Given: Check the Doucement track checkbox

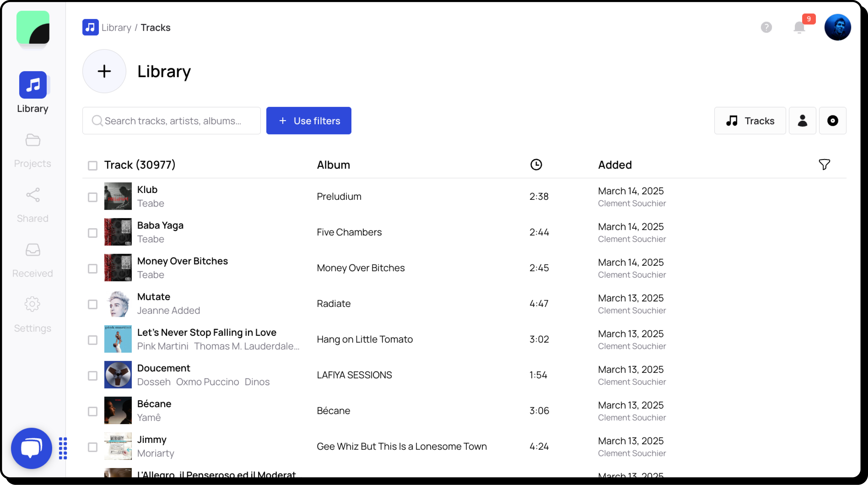Looking at the screenshot, I should click(92, 376).
